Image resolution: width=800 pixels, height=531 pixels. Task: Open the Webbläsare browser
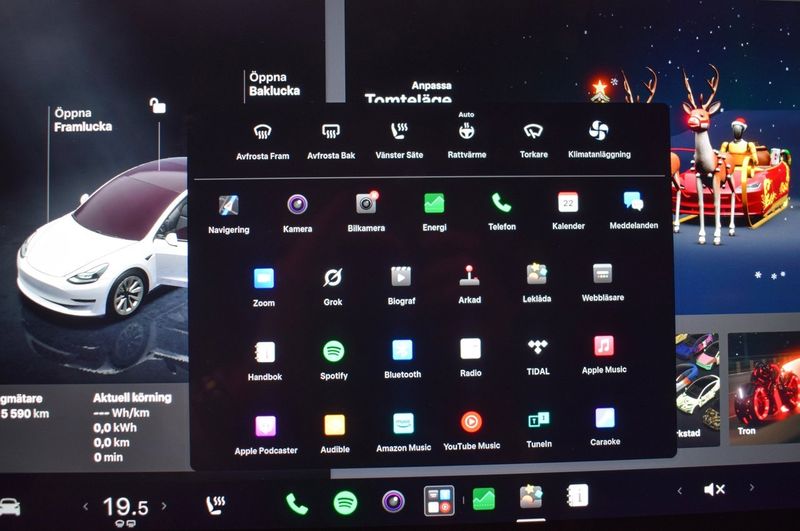tap(603, 282)
